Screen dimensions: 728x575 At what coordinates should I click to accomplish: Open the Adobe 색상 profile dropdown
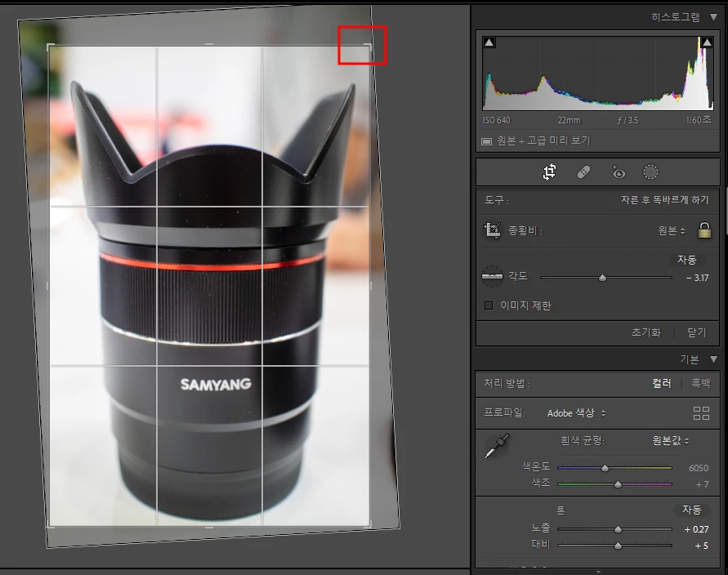pyautogui.click(x=576, y=413)
